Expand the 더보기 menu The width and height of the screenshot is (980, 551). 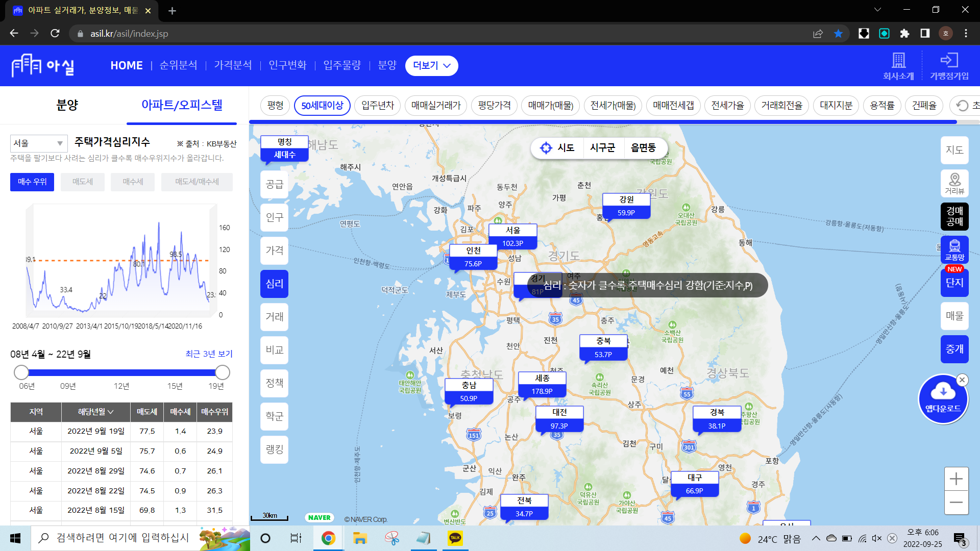pyautogui.click(x=431, y=65)
